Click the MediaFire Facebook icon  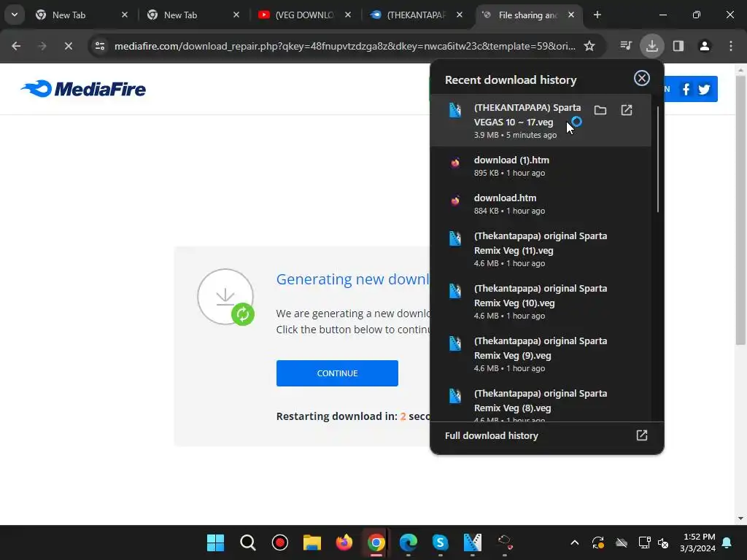[x=686, y=89]
